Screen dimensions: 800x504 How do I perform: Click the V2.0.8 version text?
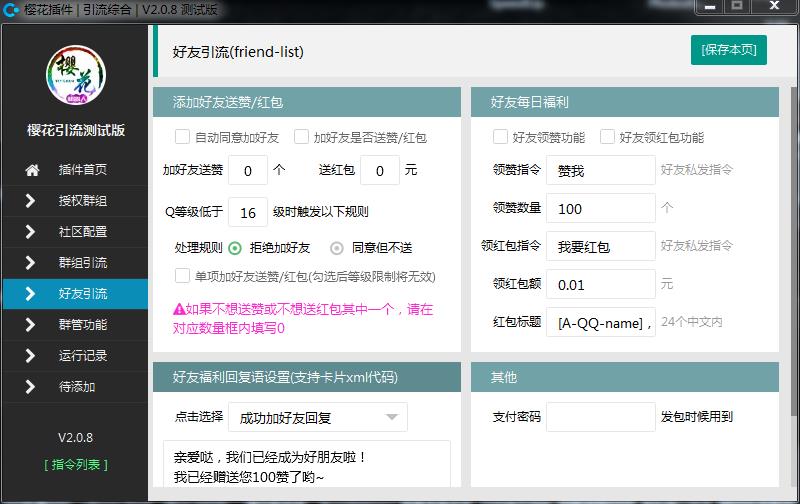(76, 438)
